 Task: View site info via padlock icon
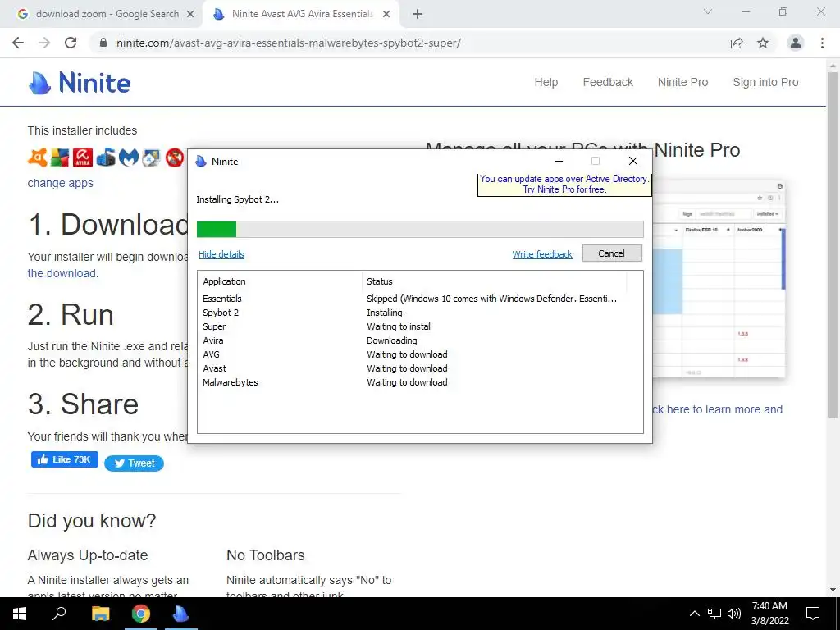(103, 43)
